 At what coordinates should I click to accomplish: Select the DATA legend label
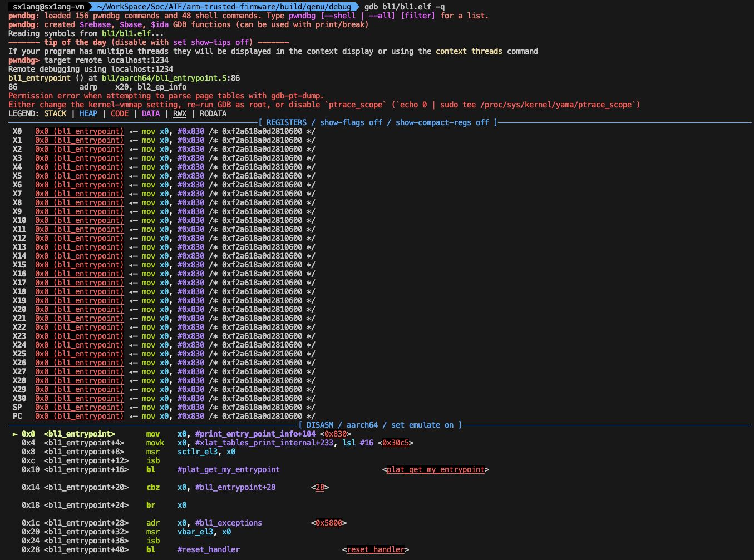(150, 113)
